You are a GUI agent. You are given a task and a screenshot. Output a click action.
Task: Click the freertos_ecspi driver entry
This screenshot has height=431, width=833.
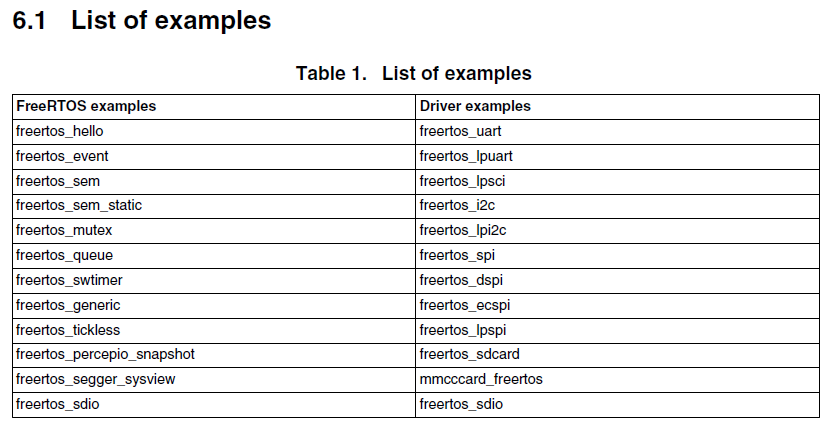point(466,305)
